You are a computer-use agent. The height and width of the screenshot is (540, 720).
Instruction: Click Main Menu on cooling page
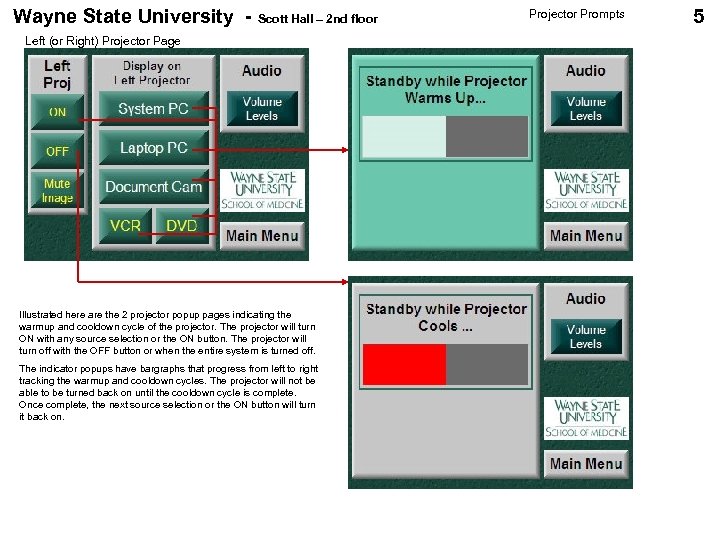point(586,464)
